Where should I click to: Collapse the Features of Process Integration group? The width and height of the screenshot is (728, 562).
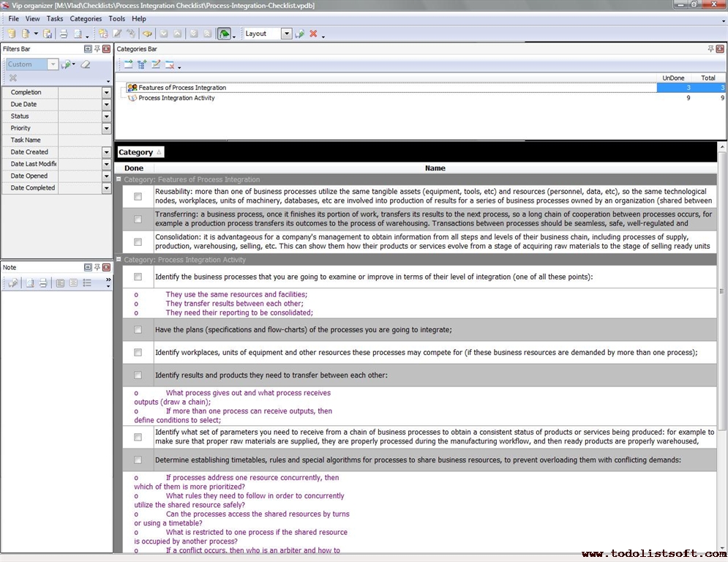[119, 179]
